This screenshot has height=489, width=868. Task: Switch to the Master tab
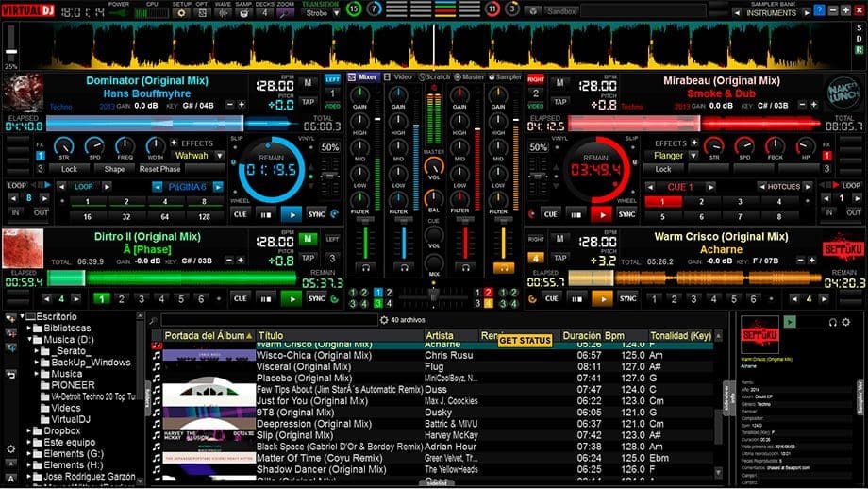470,77
